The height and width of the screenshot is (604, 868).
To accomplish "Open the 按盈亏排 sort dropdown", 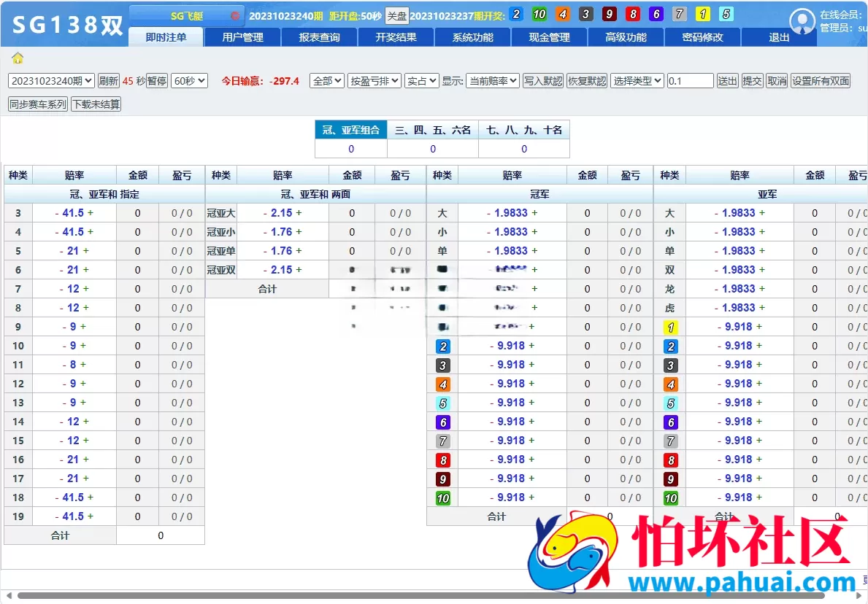I will click(375, 81).
